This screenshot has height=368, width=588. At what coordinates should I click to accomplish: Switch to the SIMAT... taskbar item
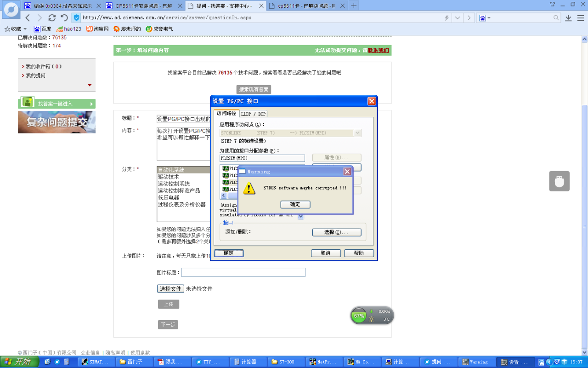pyautogui.click(x=96, y=362)
